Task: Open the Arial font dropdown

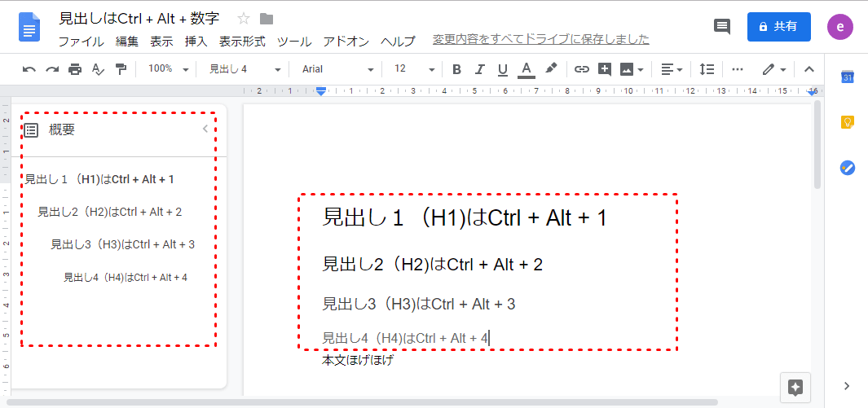Action: [x=337, y=69]
